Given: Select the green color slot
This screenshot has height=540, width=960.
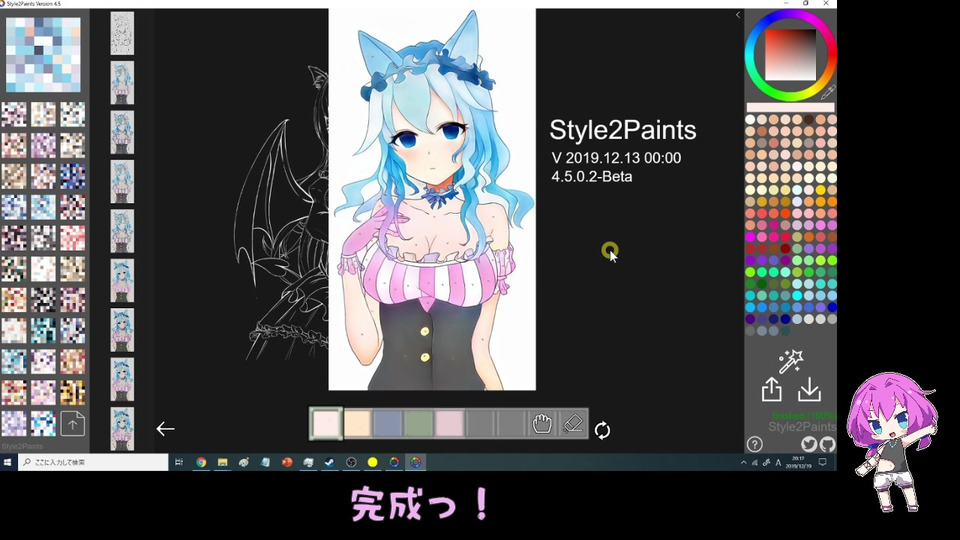Looking at the screenshot, I should coord(418,423).
